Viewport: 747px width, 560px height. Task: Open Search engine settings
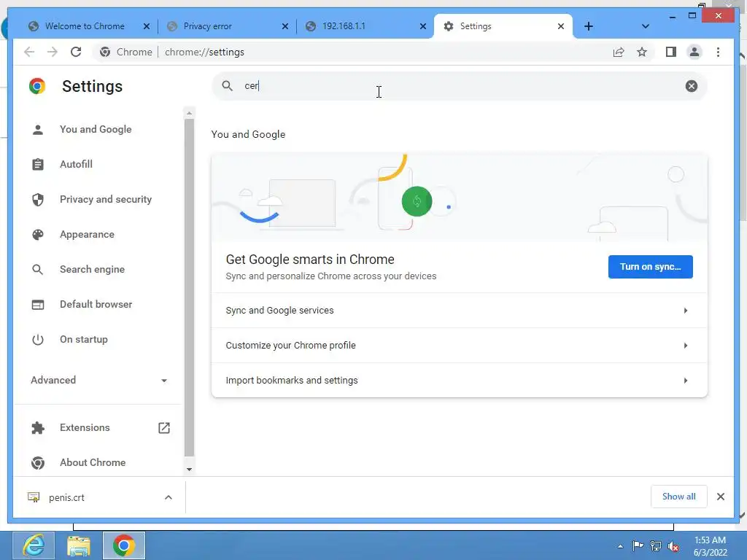[93, 269]
